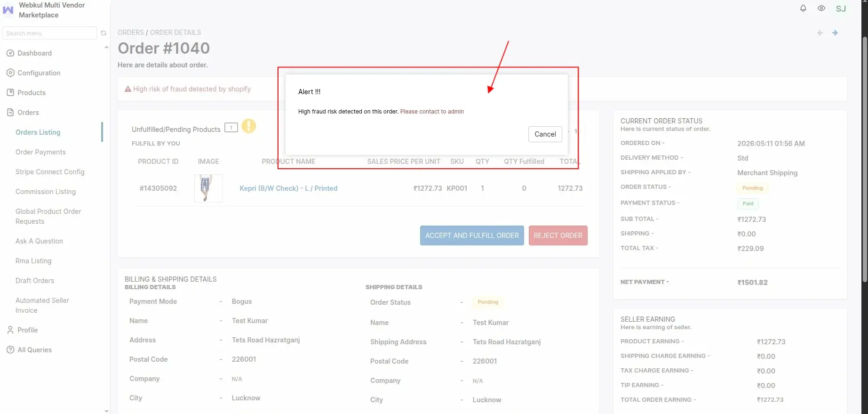Open the Kepri (B/W Check) product link
The height and width of the screenshot is (414, 868).
coord(288,188)
